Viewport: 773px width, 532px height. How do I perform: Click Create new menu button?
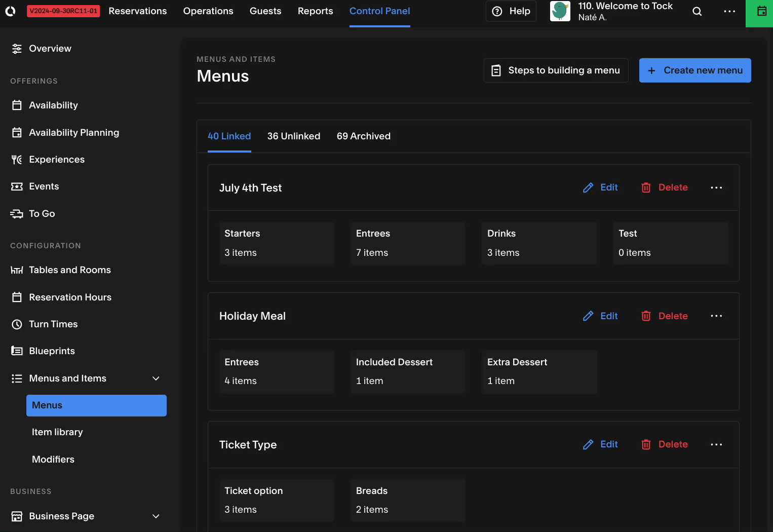pyautogui.click(x=695, y=70)
